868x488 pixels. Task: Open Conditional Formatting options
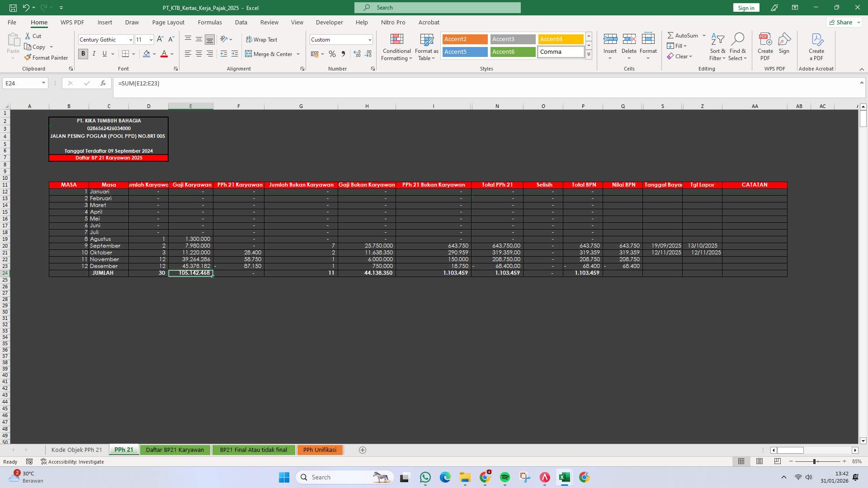[x=396, y=47]
